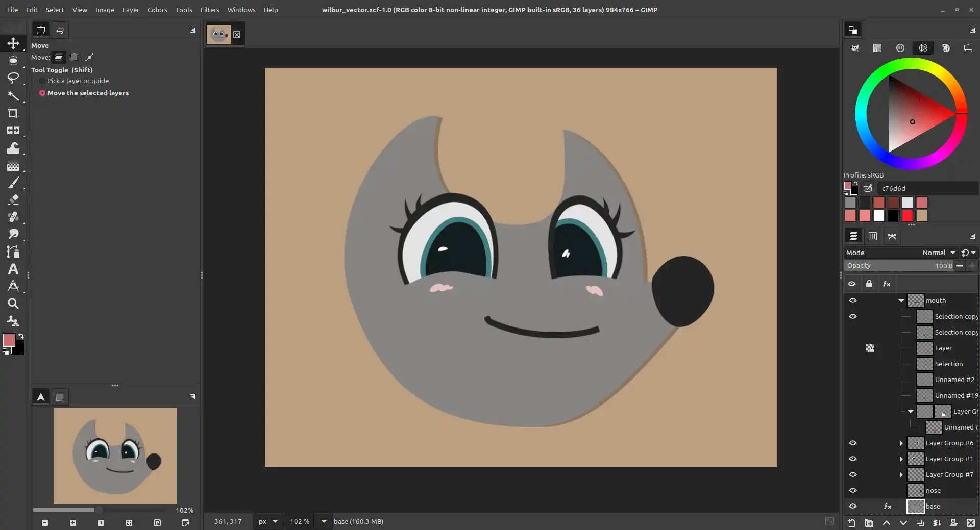Select the Fuzzy Select tool
The width and height of the screenshot is (980, 530).
[x=14, y=96]
